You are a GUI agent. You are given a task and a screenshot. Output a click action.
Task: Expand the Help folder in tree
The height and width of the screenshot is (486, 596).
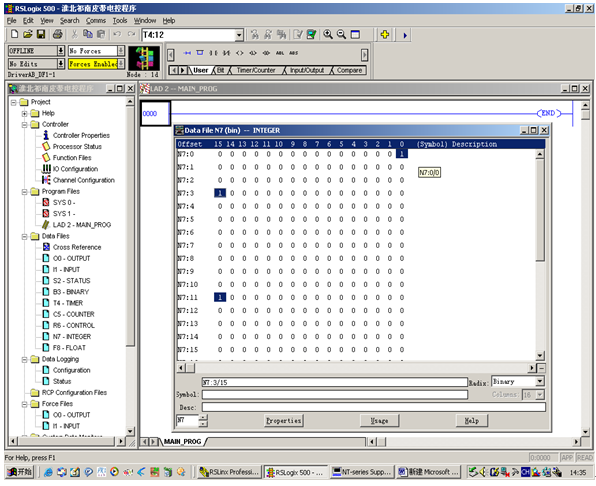click(24, 113)
